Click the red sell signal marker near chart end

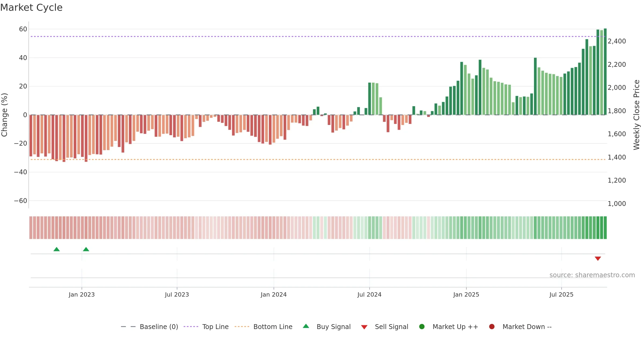coord(598,258)
